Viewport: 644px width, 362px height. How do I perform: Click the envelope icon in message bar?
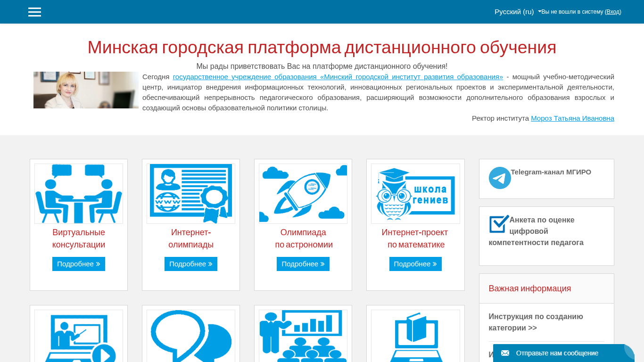[x=505, y=353]
